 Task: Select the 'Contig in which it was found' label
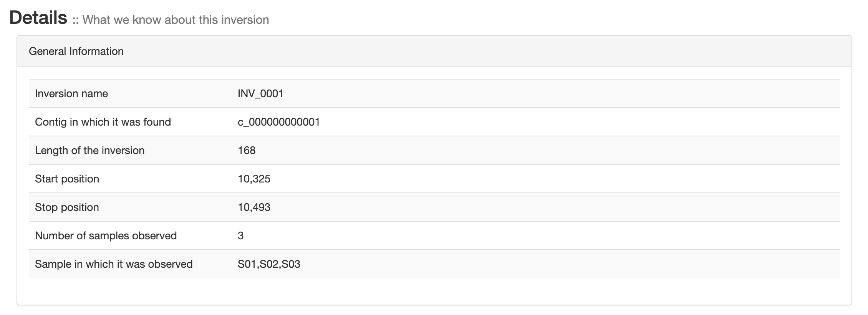point(103,122)
